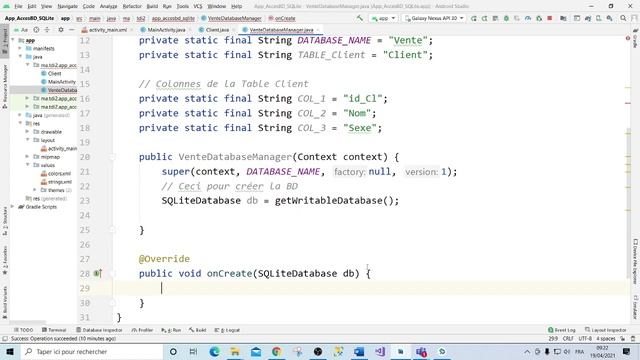Open Visual Studio from the taskbar
Image resolution: width=640 pixels, height=360 pixels.
[x=380, y=351]
